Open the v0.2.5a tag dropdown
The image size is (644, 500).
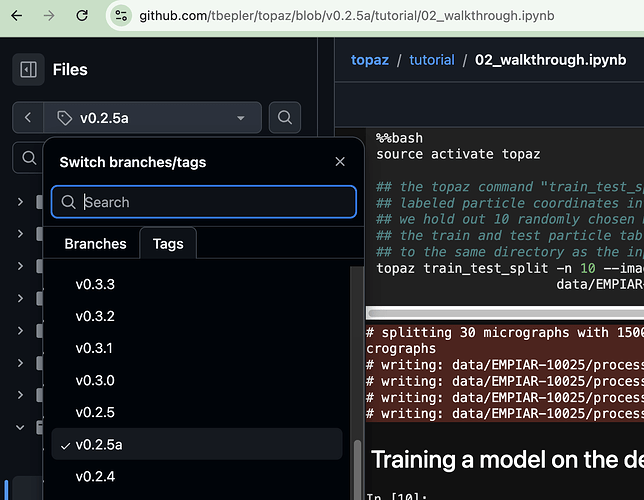coord(152,118)
